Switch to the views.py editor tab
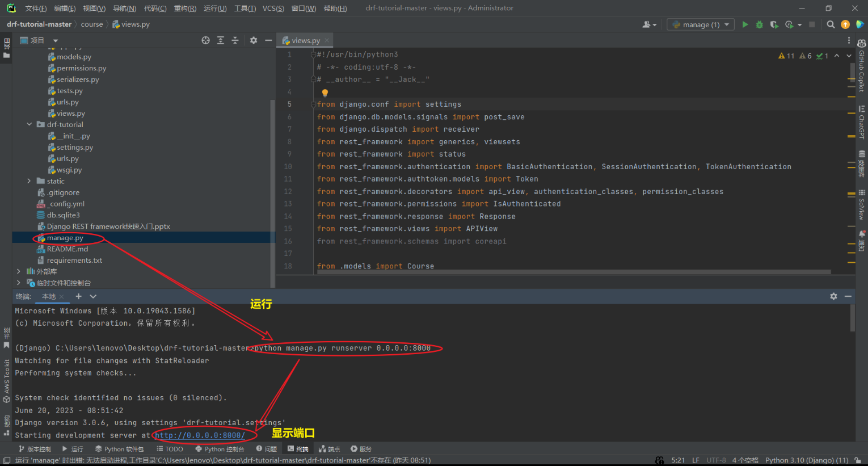The width and height of the screenshot is (868, 466). tap(305, 40)
